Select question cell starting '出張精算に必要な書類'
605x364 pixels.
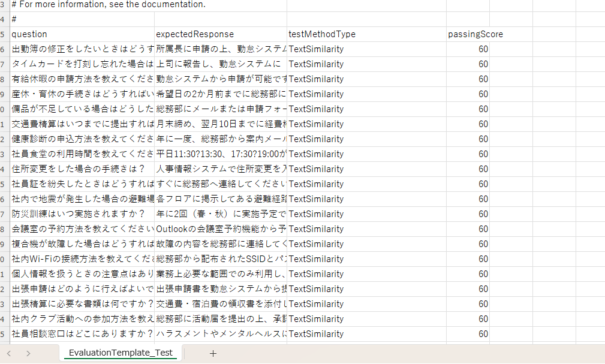coord(82,304)
